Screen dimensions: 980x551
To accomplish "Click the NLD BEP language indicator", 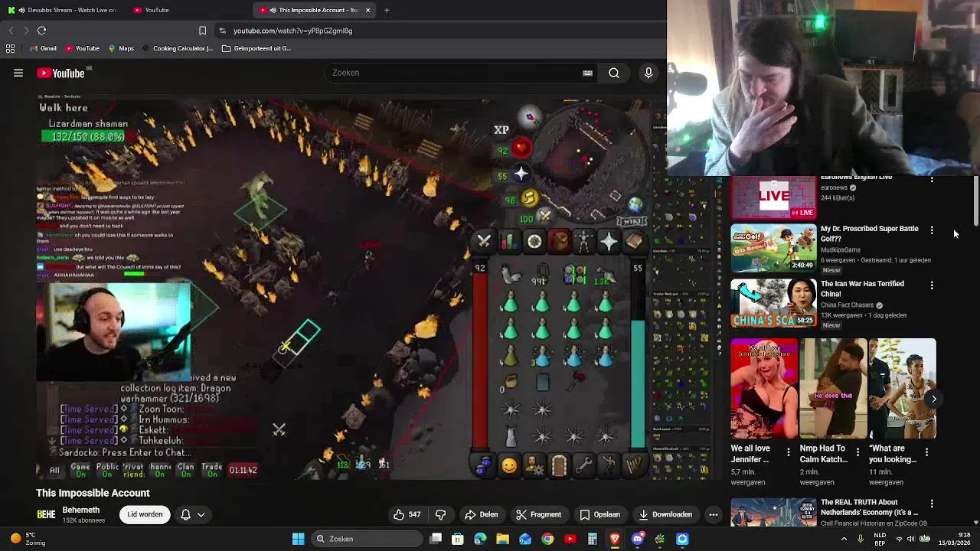I will [880, 539].
